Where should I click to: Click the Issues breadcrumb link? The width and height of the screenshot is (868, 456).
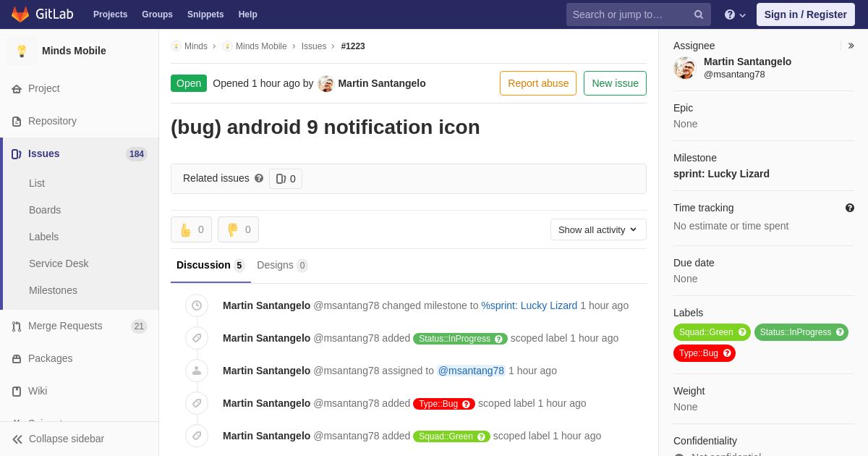[314, 46]
